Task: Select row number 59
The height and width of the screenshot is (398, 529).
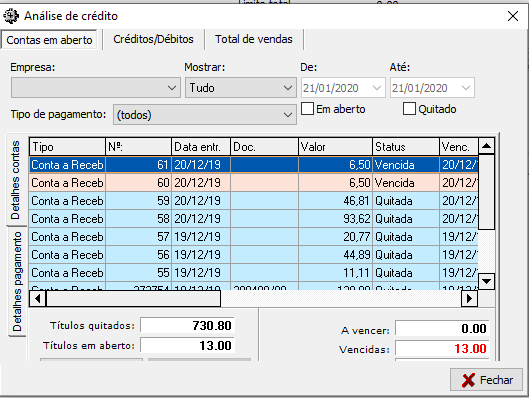Action: 253,201
